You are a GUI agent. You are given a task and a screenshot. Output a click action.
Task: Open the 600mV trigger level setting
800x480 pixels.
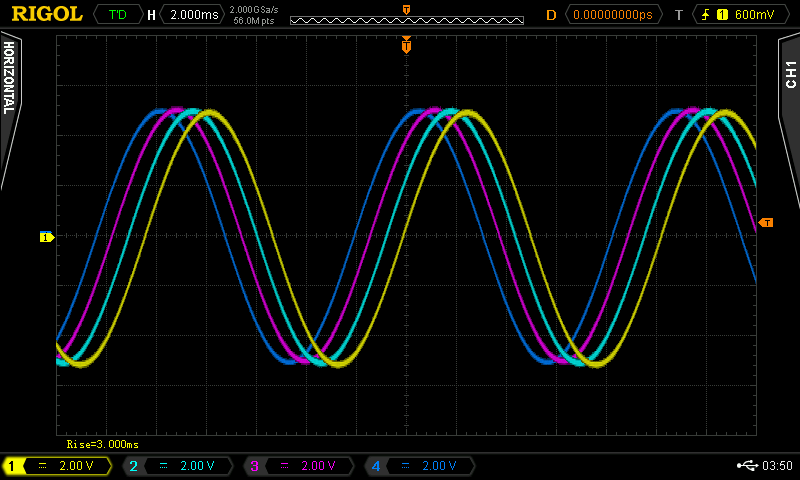pyautogui.click(x=753, y=15)
